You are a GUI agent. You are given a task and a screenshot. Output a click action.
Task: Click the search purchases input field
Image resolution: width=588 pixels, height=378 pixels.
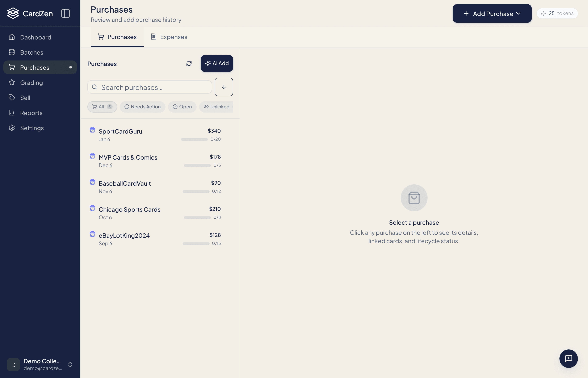click(x=150, y=87)
